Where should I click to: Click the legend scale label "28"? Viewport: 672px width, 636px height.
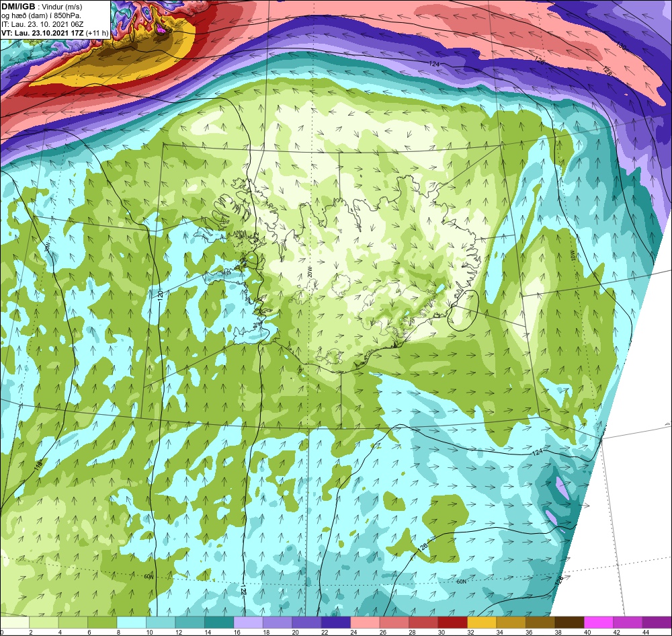pos(412,633)
